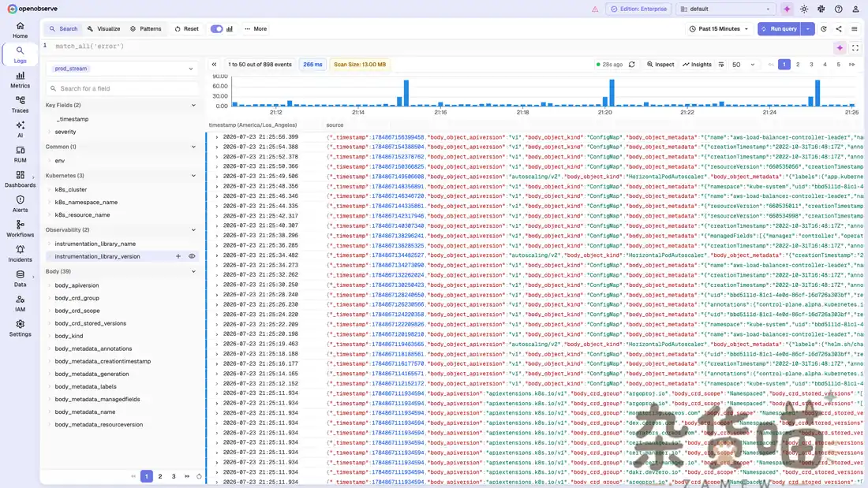Click the tall histogram bar near 21:20
Viewport: 868px width, 488px height.
(612, 93)
